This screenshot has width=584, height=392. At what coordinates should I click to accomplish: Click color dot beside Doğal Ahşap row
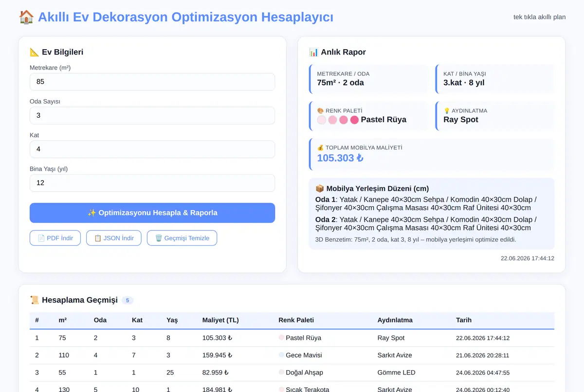tap(281, 373)
